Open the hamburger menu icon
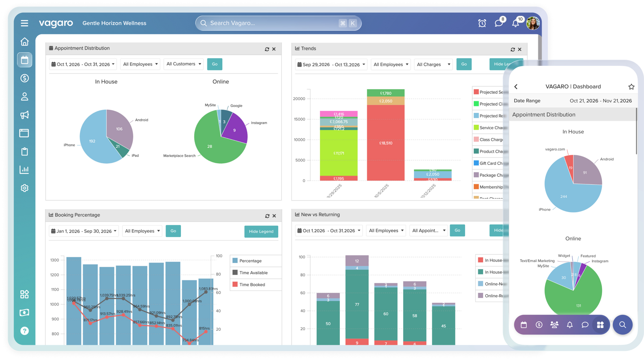Image resolution: width=644 pixels, height=360 pixels. coord(24,23)
